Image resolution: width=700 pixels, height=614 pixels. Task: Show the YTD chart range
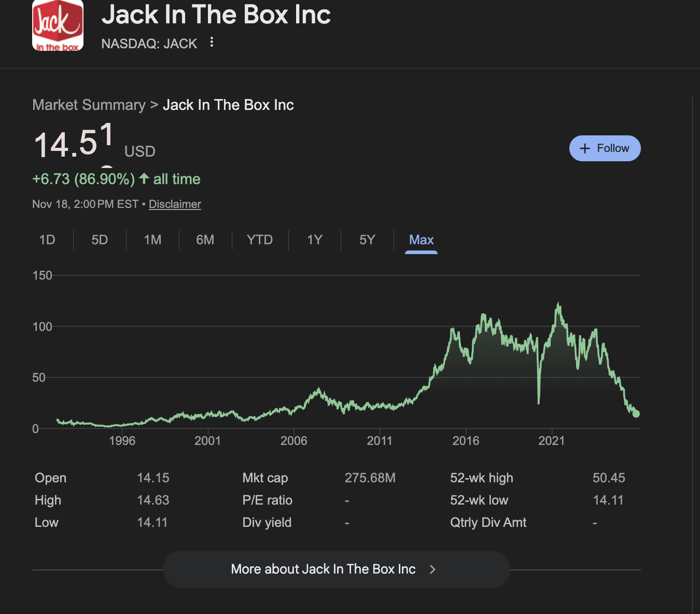tap(260, 240)
